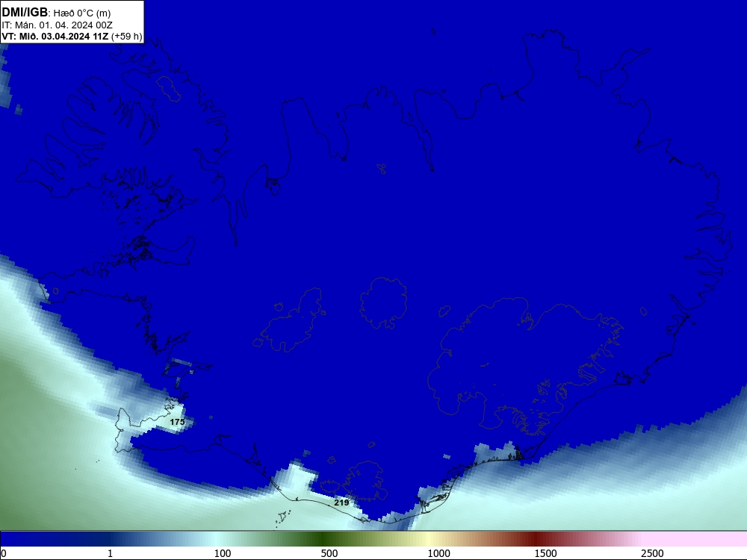Click the 2500 tick on the color scale
Screen dimensions: 747x560
click(652, 553)
